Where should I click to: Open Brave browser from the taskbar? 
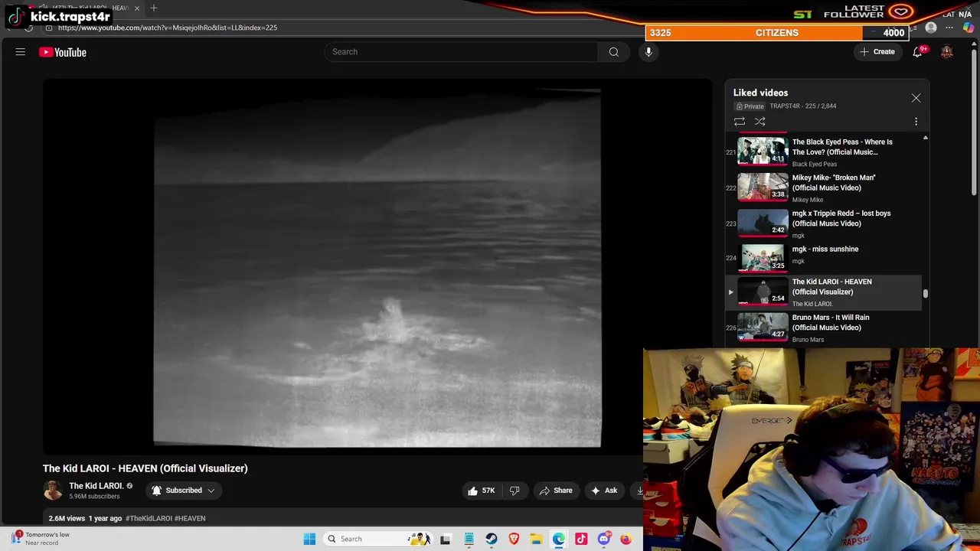pyautogui.click(x=514, y=539)
